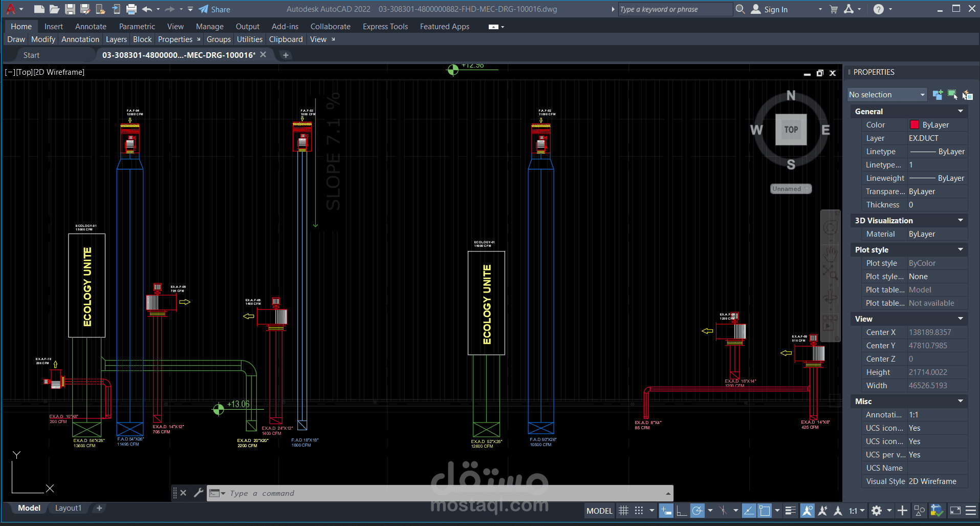Click the TOP face of the ViewCube
Image resolution: width=980 pixels, height=526 pixels.
click(x=791, y=130)
